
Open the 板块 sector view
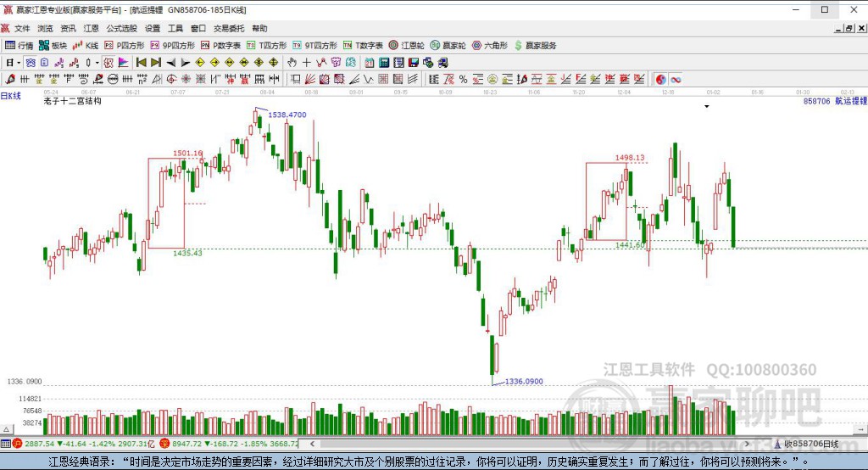[53, 46]
